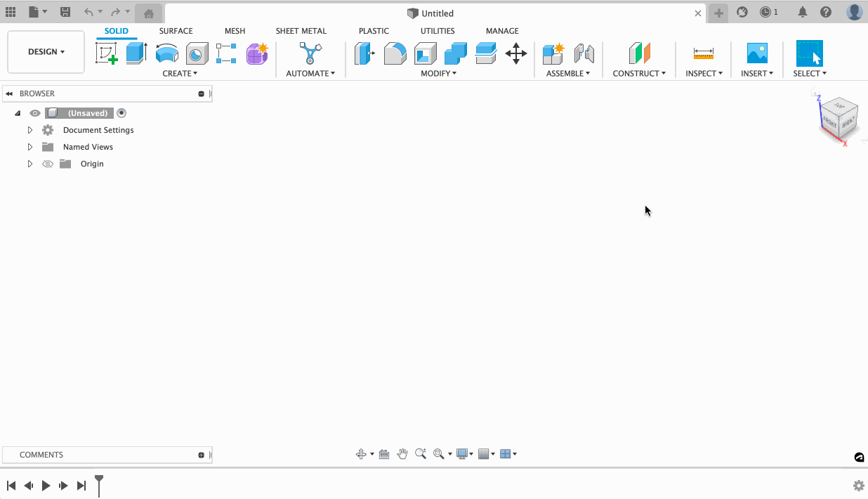Expand the COMMENTS panel plus button
The width and height of the screenshot is (868, 499).
[x=201, y=455]
